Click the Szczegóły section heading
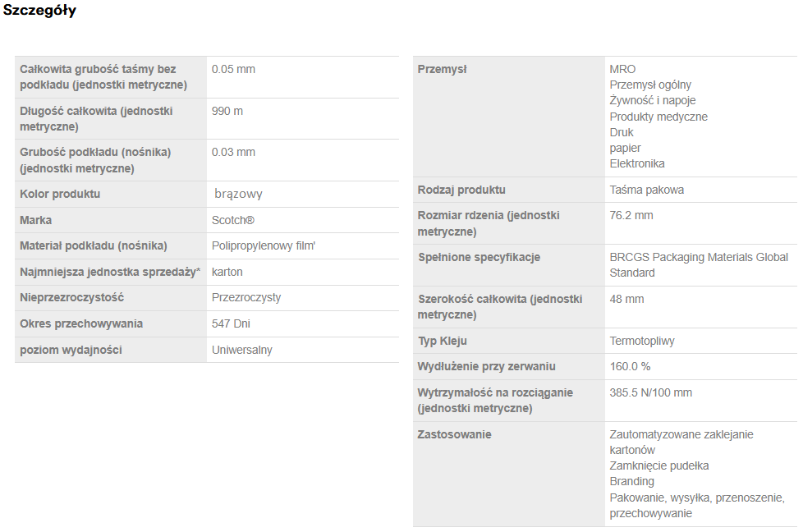 coord(39,11)
